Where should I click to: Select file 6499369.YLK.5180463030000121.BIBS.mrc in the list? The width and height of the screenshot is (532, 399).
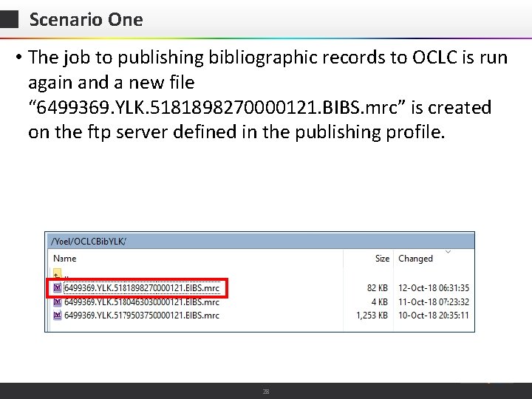[142, 301]
